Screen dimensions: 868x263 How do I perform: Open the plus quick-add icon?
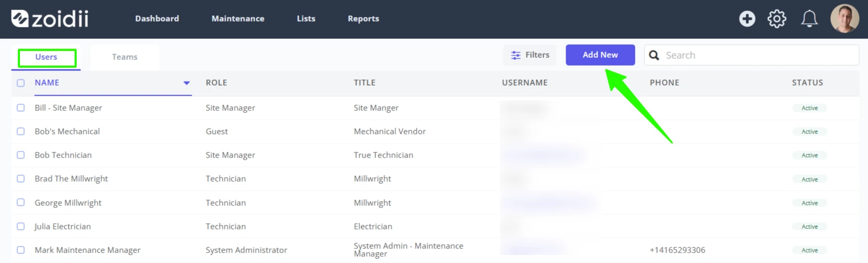click(747, 19)
